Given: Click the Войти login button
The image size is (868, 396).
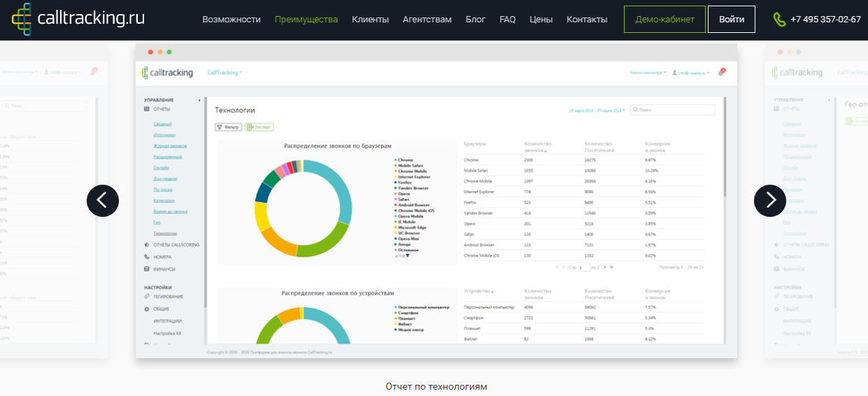Looking at the screenshot, I should (731, 20).
